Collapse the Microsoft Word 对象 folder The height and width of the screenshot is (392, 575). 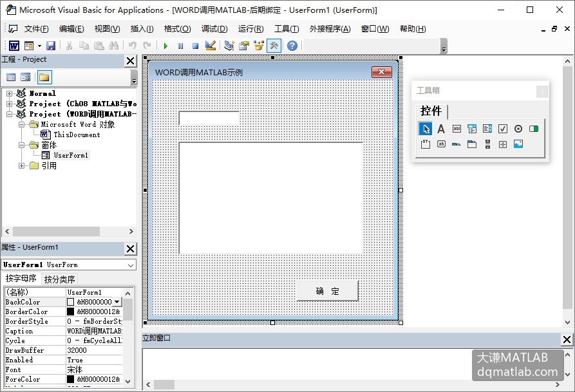(x=22, y=125)
